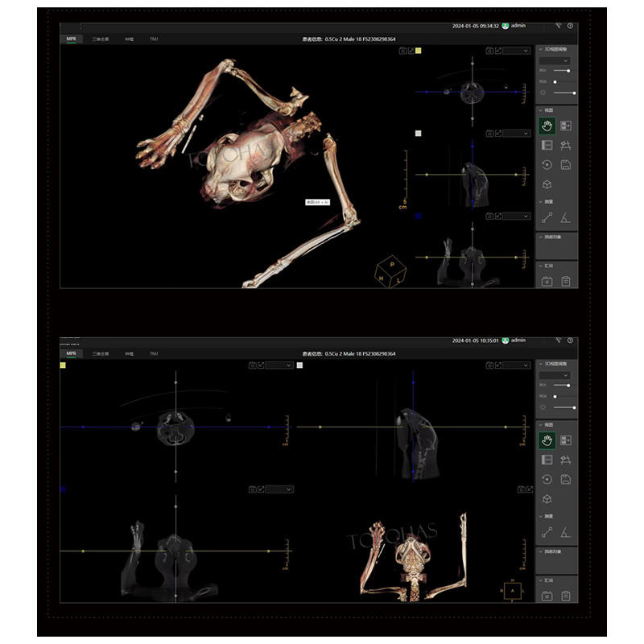Click the axial pane camera icon, top window
The image size is (644, 644).
489,51
